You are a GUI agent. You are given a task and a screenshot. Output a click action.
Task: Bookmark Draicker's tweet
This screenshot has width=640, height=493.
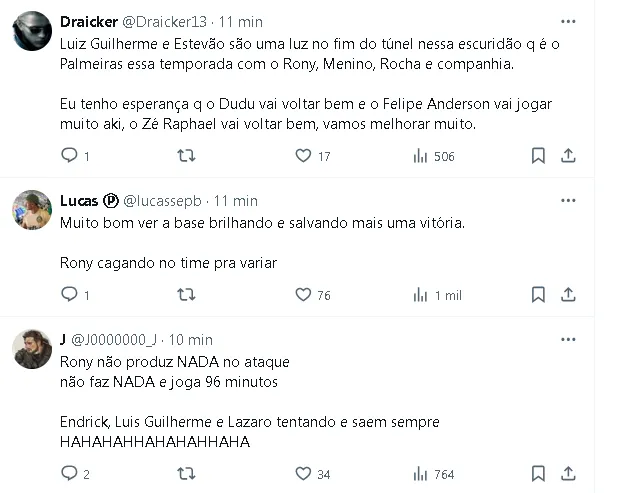click(538, 156)
